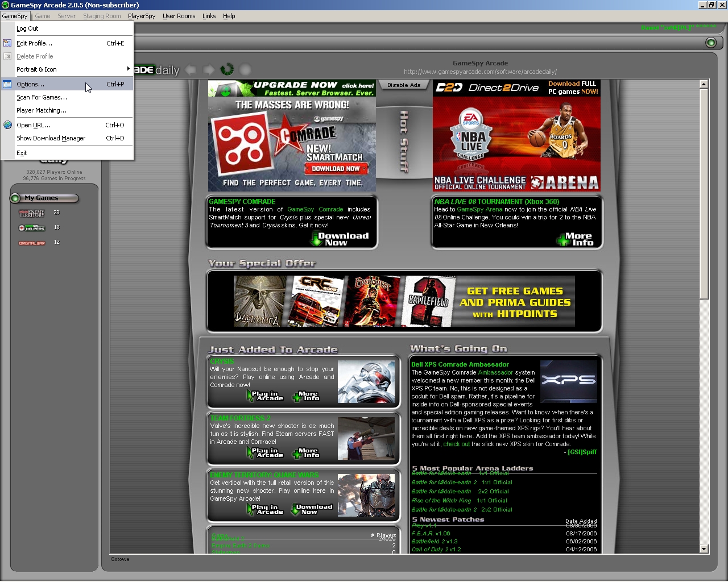Click the round green button at top right
Viewport: 728px width, 582px height.
(710, 43)
